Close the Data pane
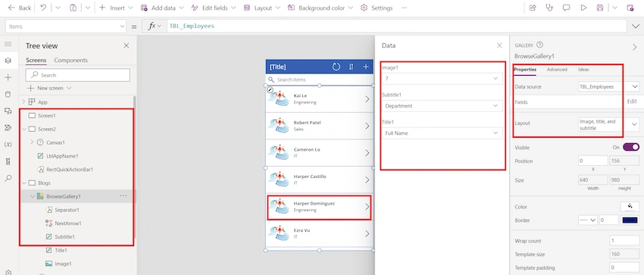The image size is (644, 275). (x=499, y=45)
